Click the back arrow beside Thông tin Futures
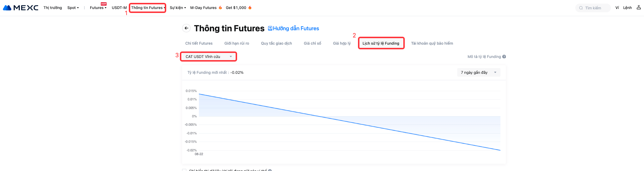 [x=186, y=28]
